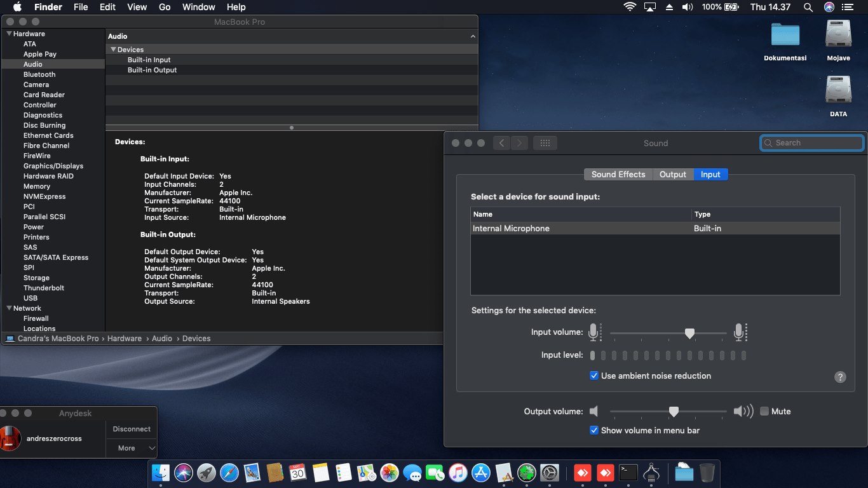The width and height of the screenshot is (868, 488).
Task: Select Built-in Output in Devices list
Action: [x=292, y=70]
